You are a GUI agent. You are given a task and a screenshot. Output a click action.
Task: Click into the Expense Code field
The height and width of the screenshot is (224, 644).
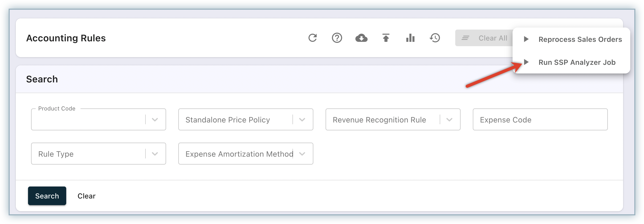540,120
